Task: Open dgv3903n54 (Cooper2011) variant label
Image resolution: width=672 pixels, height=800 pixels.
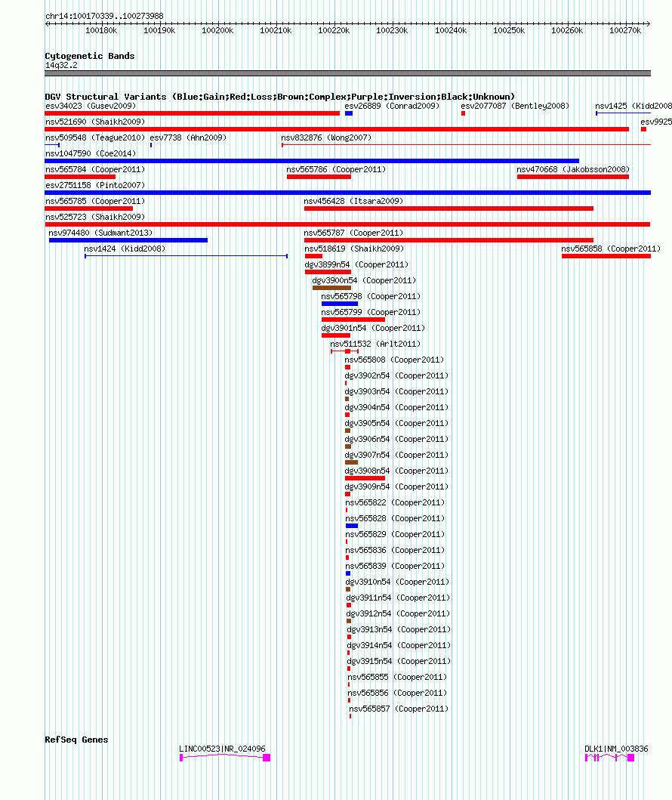Action: pos(396,391)
